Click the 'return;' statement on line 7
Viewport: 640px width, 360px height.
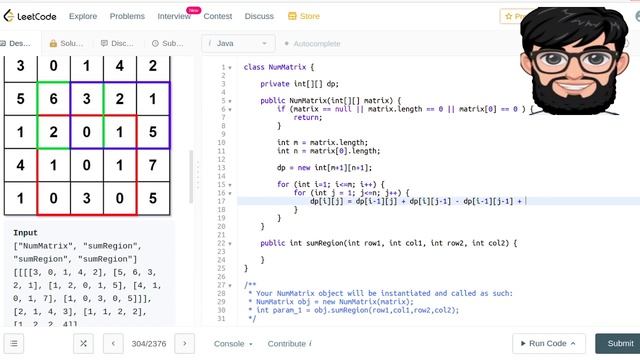(307, 117)
